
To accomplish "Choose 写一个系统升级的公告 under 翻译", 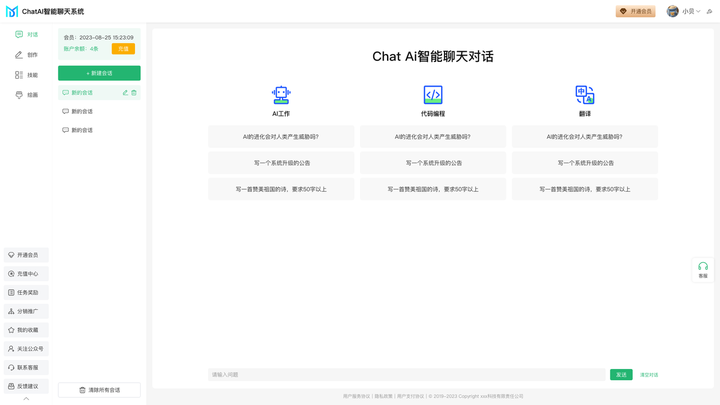I will (585, 163).
